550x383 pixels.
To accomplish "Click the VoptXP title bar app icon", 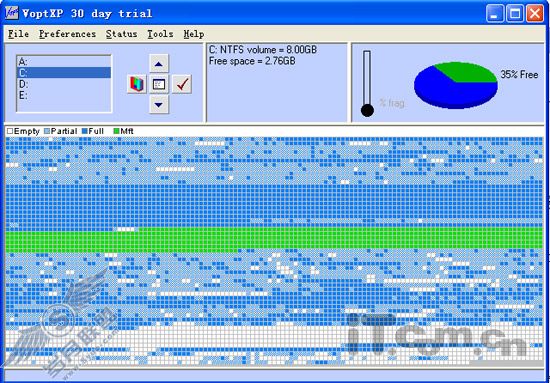I will coord(12,13).
